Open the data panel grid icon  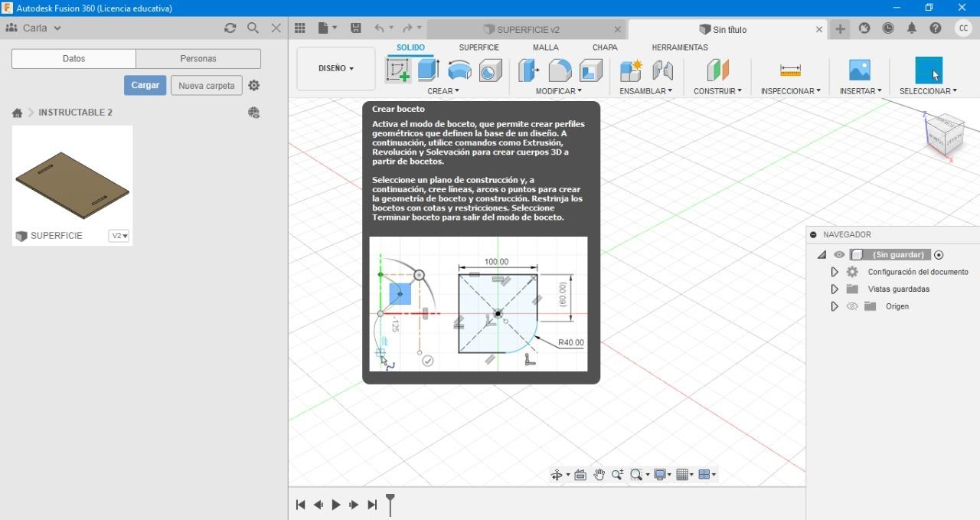tap(300, 28)
